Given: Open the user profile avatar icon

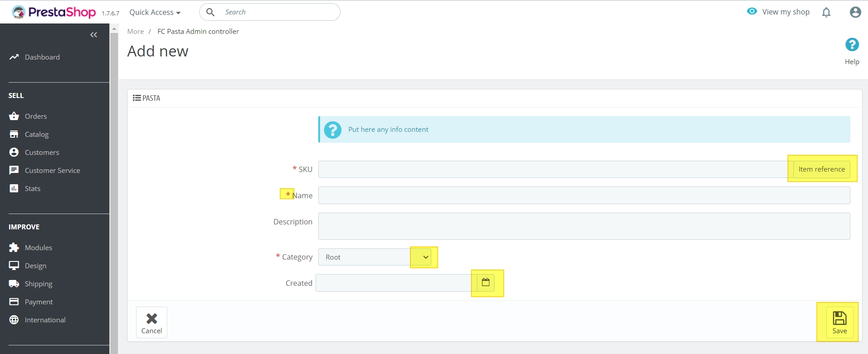Looking at the screenshot, I should click(x=855, y=12).
